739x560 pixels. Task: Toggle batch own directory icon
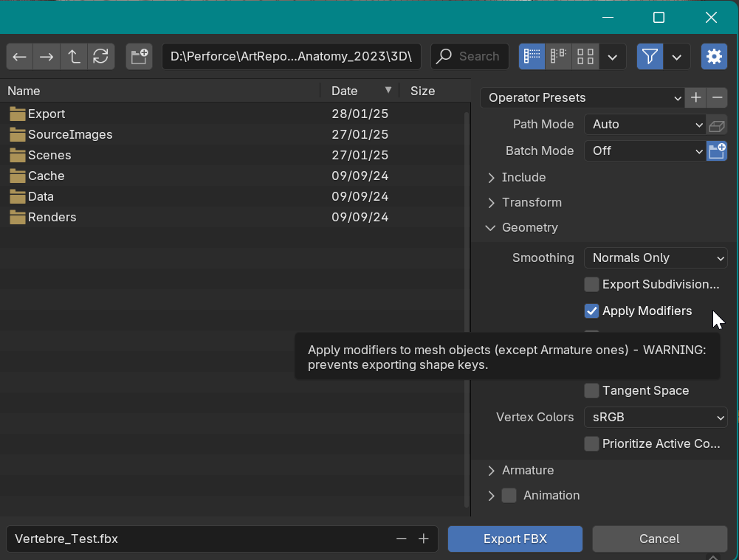coord(716,151)
